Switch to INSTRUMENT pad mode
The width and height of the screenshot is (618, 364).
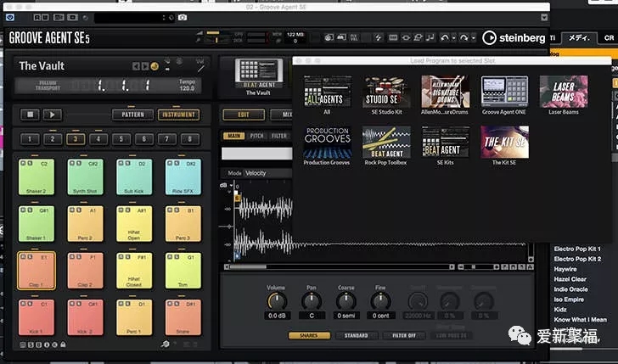coord(178,115)
